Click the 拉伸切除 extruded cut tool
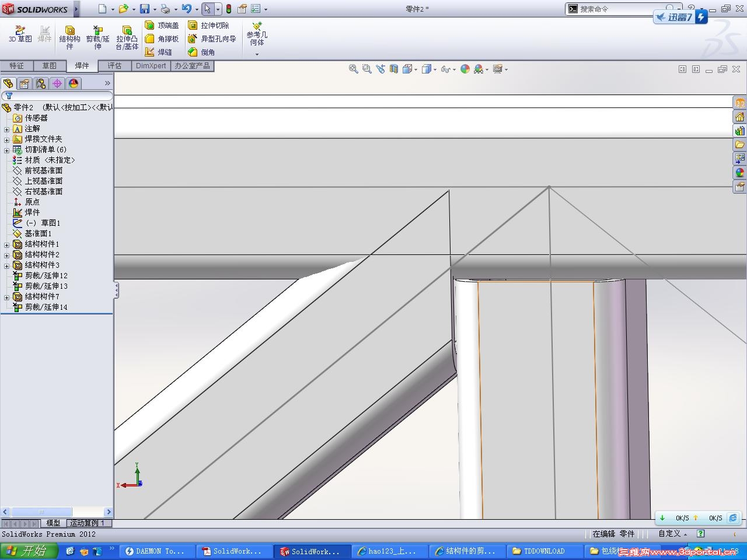This screenshot has width=747, height=560. coord(208,25)
